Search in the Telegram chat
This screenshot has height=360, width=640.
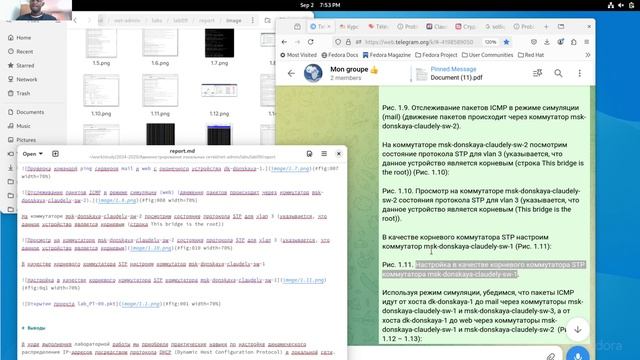558,73
